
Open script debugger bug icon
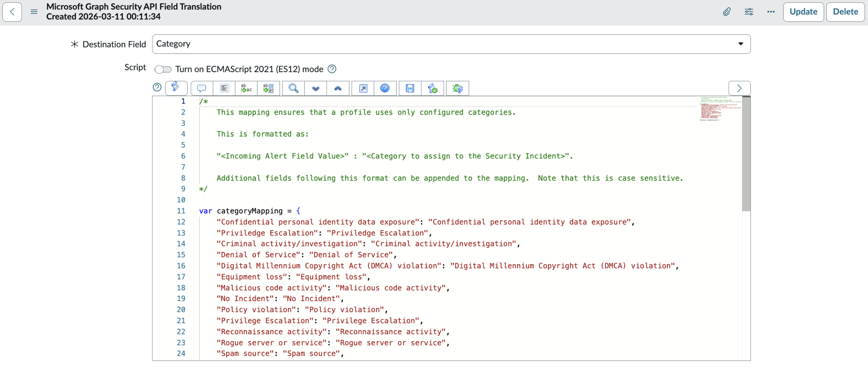point(457,88)
